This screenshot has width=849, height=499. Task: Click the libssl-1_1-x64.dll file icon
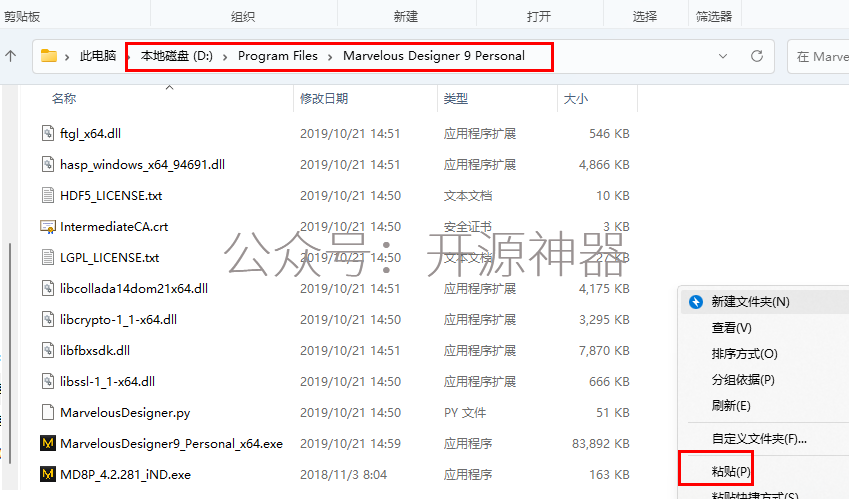48,381
